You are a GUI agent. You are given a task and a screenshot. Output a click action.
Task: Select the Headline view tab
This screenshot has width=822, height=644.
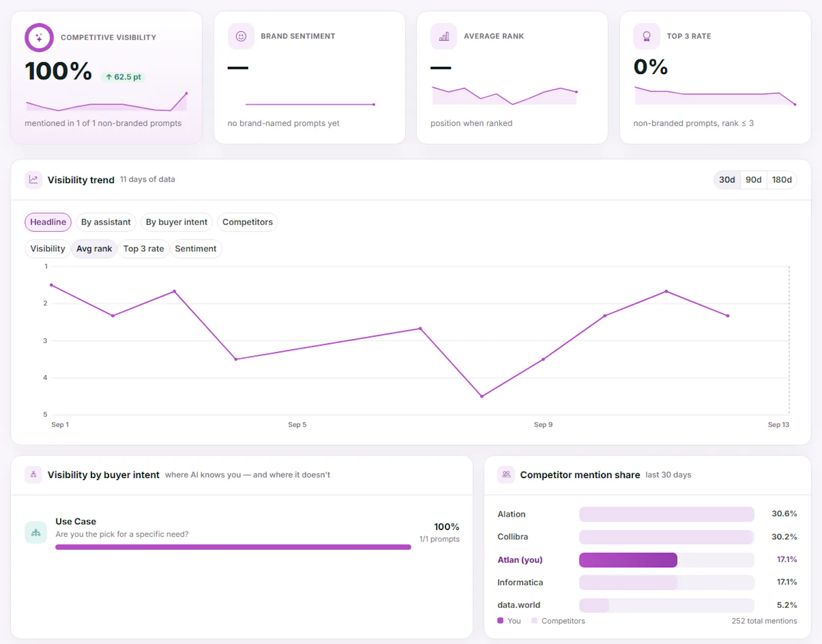(x=48, y=222)
